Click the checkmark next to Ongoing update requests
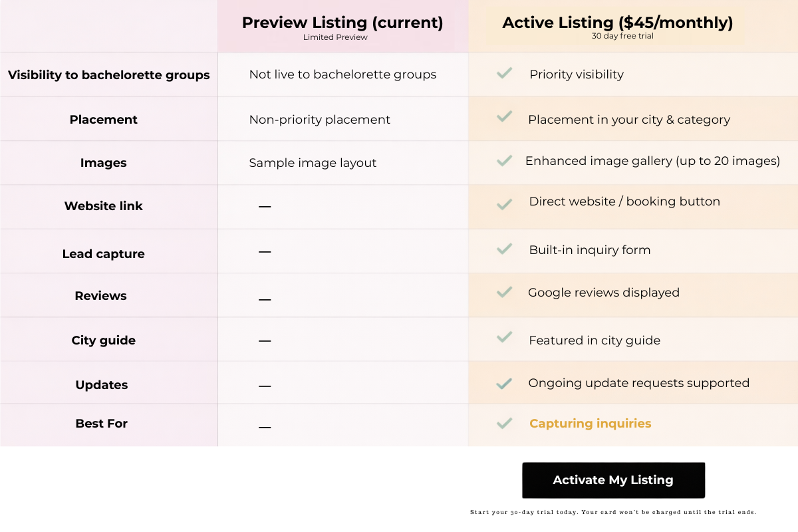 [504, 384]
